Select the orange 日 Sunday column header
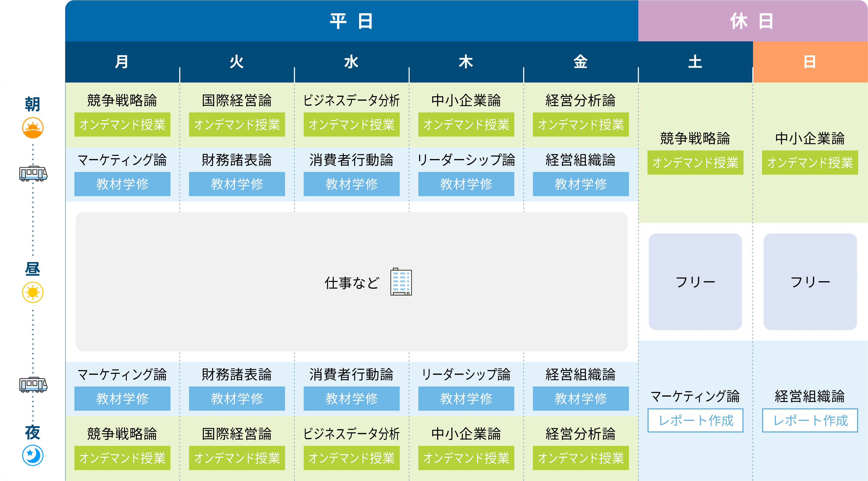The width and height of the screenshot is (868, 481). tap(810, 62)
